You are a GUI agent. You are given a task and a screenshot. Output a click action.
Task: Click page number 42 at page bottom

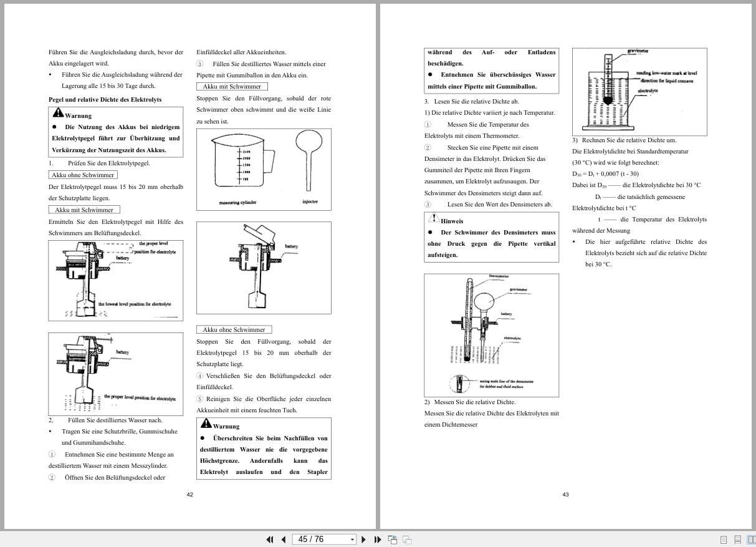tap(190, 495)
